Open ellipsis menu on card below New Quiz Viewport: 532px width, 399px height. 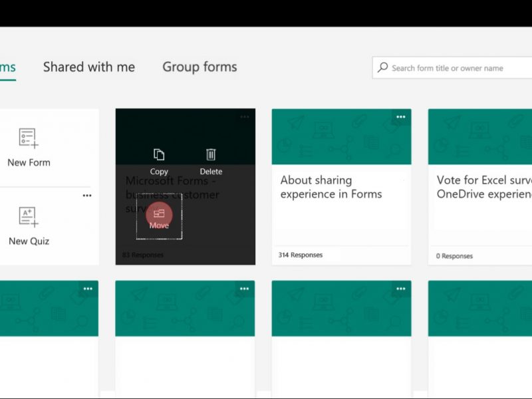[x=88, y=289]
